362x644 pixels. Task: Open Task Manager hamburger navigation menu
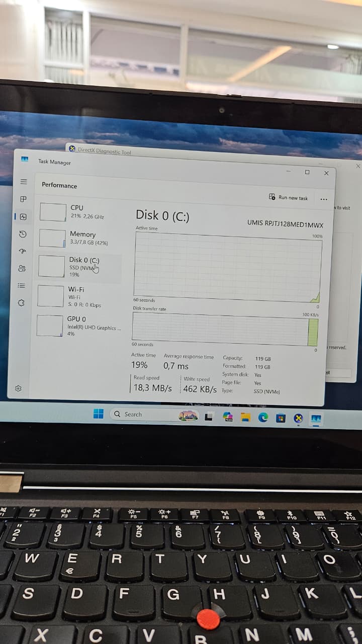pos(24,182)
